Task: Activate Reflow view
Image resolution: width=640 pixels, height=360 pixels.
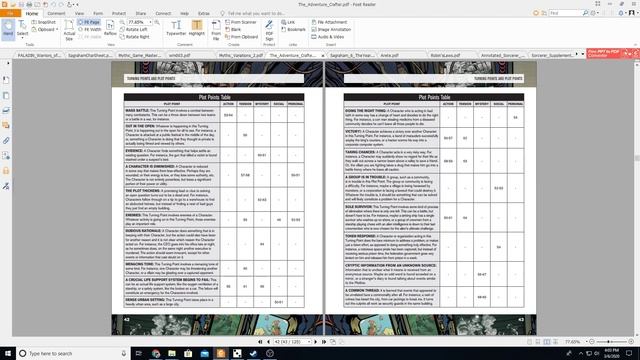Action: point(110,29)
